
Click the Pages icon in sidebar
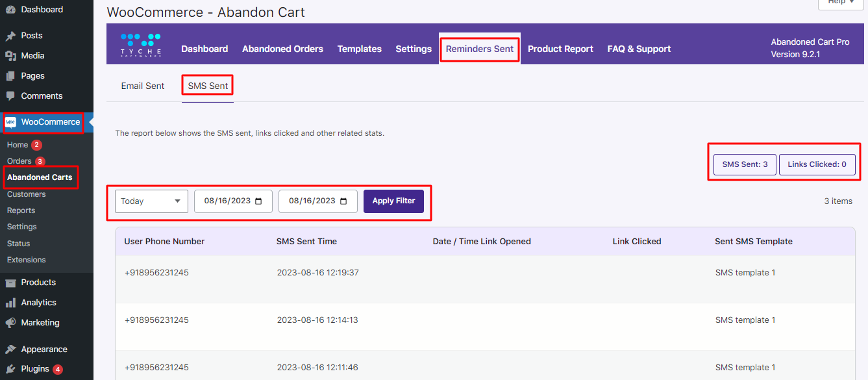pyautogui.click(x=10, y=76)
